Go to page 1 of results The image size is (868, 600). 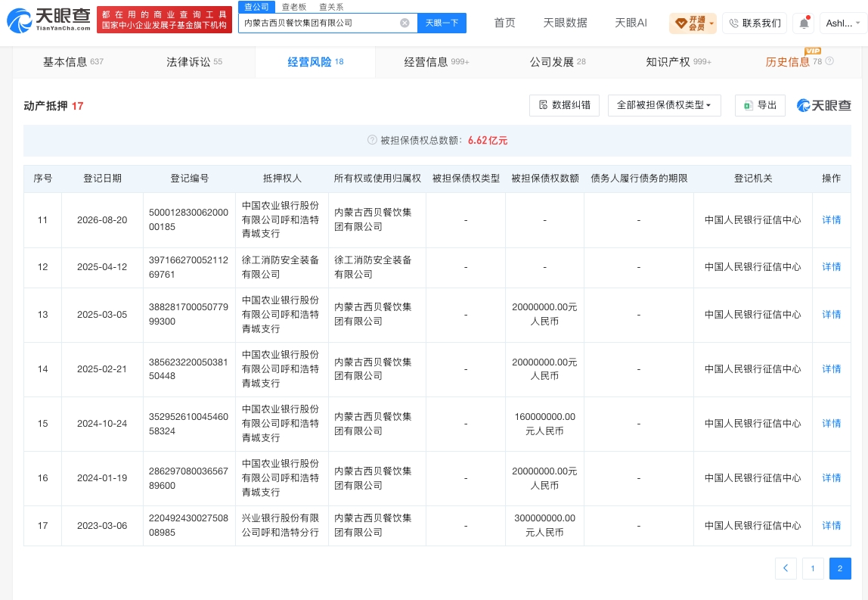click(x=813, y=568)
